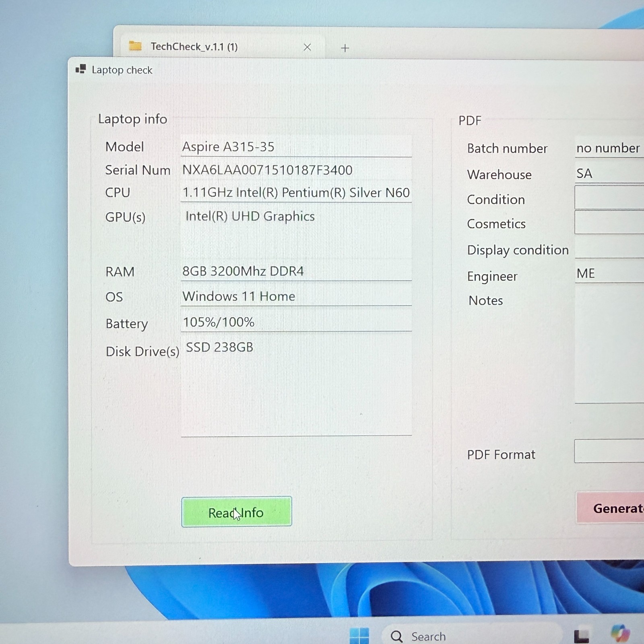The width and height of the screenshot is (644, 644).
Task: Click the 'Warehouse' label
Action: [x=499, y=174]
